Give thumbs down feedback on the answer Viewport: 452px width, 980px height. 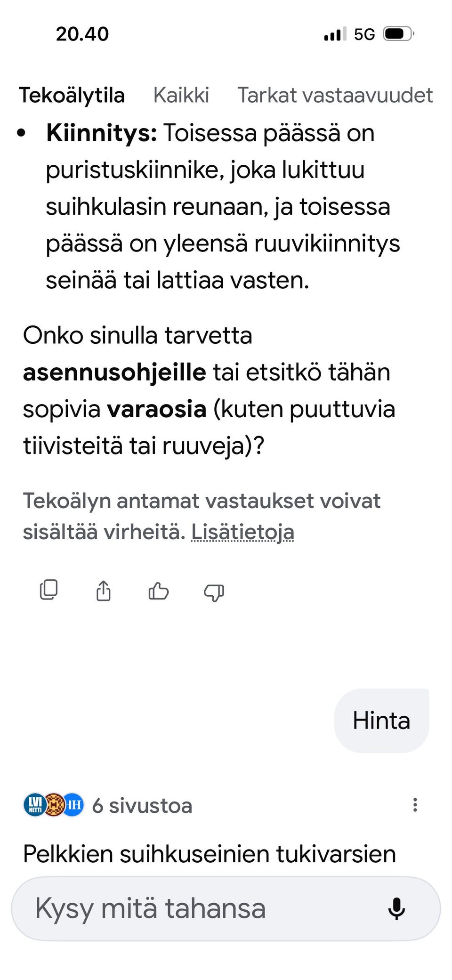pos(213,591)
